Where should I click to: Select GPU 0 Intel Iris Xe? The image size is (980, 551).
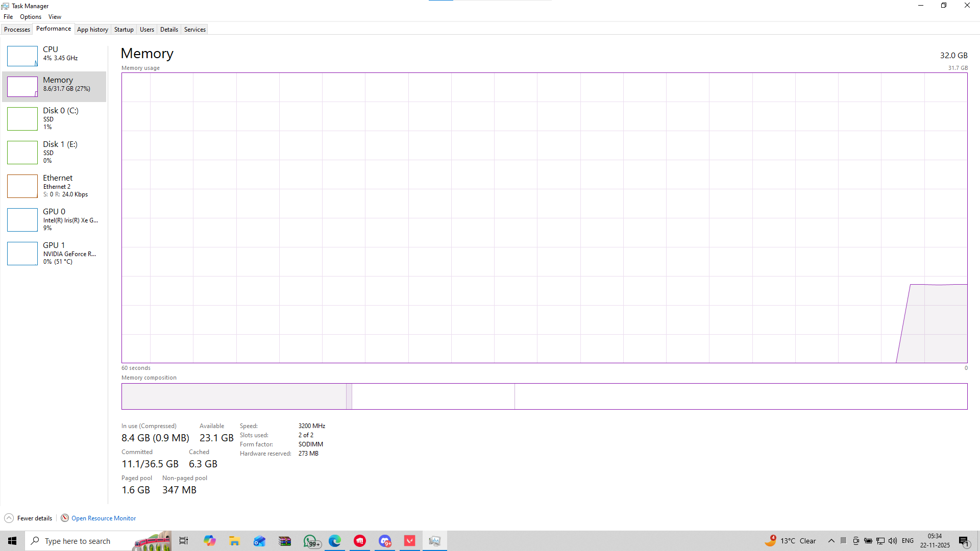click(54, 219)
